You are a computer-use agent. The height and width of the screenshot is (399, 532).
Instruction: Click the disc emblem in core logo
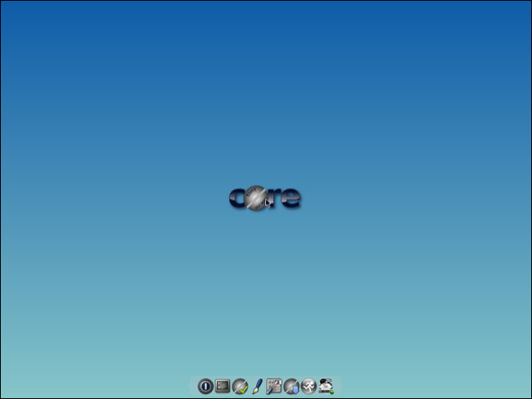[x=256, y=198]
